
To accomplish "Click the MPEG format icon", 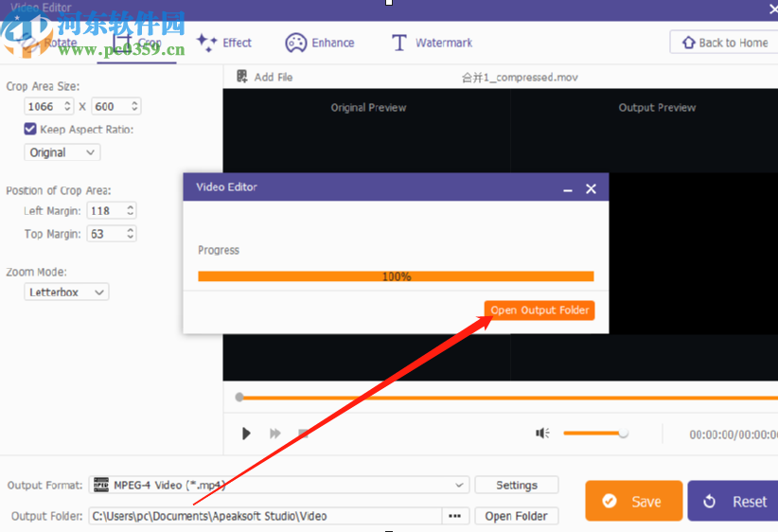I will (x=101, y=485).
